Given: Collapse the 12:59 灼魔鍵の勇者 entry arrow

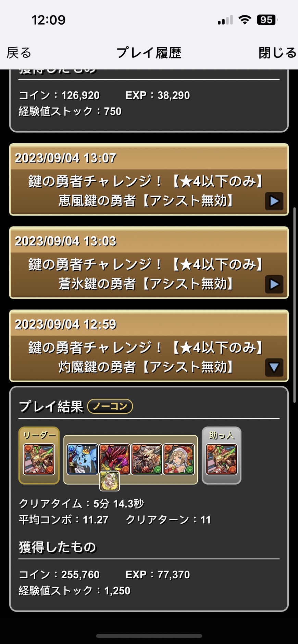Looking at the screenshot, I should click(274, 367).
